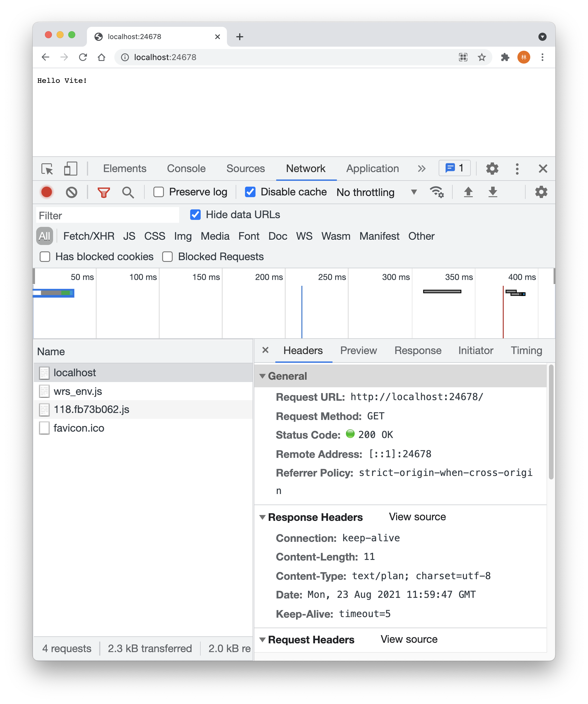Click the browser back arrow
Image resolution: width=588 pixels, height=704 pixels.
coord(45,57)
